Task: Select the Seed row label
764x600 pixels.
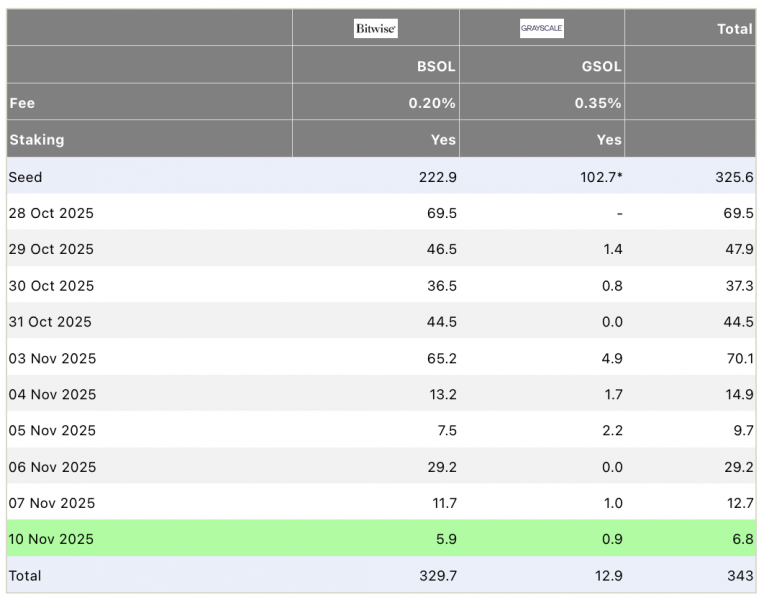Action: pyautogui.click(x=25, y=177)
